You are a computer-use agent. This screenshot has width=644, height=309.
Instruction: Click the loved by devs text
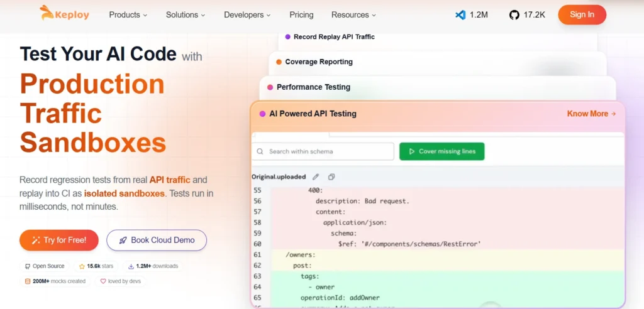point(125,281)
